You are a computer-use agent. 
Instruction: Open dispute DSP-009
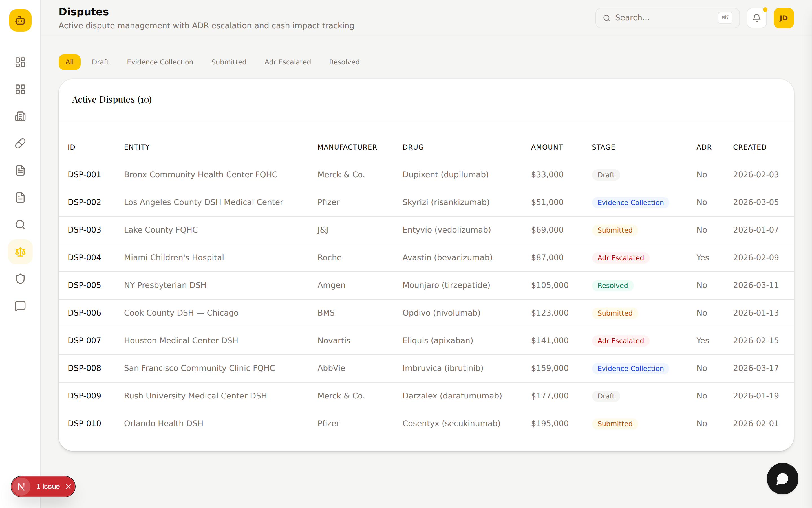(x=84, y=396)
